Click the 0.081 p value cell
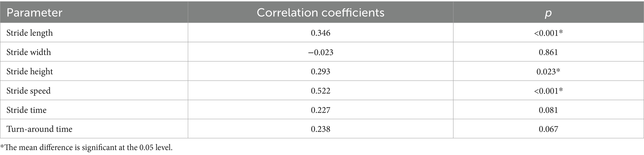This screenshot has height=155, width=644. point(548,110)
